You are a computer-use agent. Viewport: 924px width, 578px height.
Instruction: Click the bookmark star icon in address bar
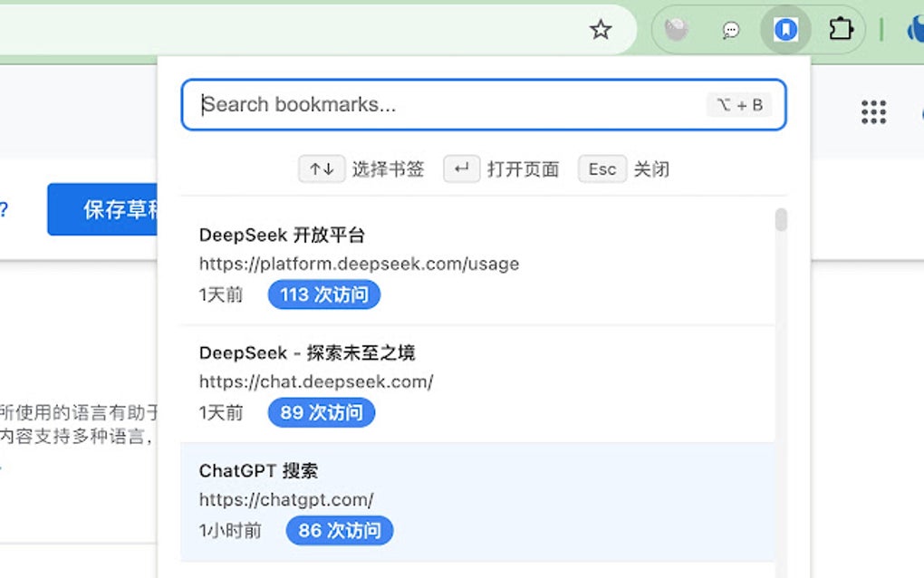pos(601,30)
